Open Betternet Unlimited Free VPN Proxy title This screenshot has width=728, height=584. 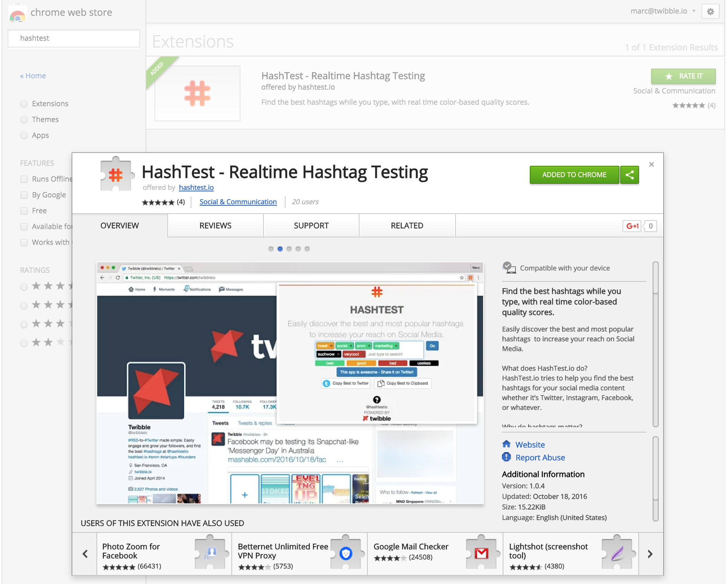pos(283,551)
